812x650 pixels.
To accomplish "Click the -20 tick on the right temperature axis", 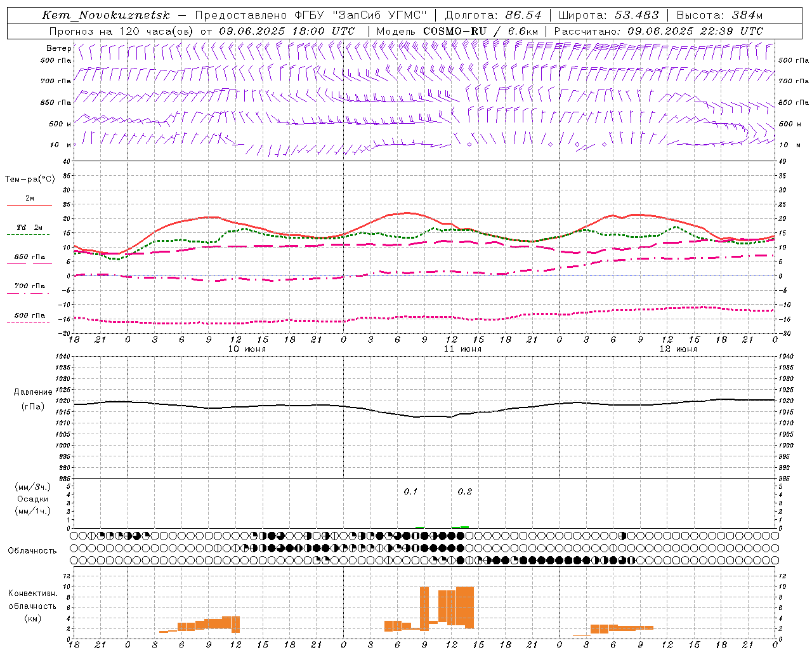I will click(x=783, y=333).
